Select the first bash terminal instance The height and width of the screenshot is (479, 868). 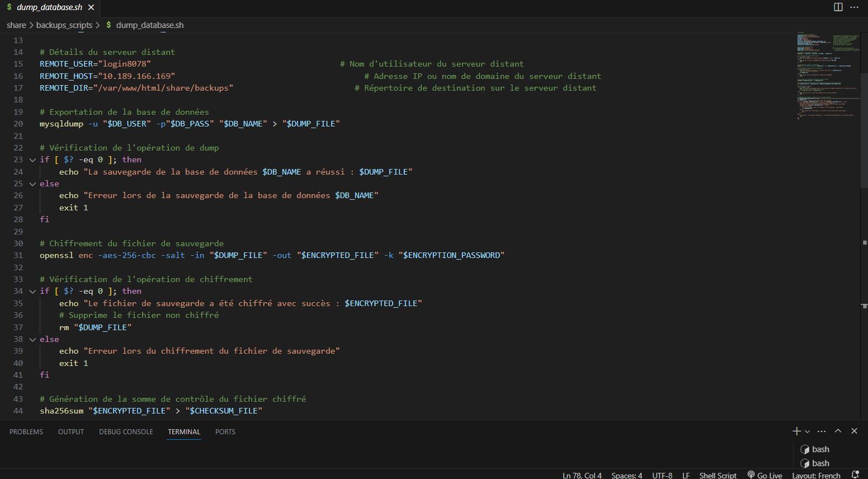tap(820, 449)
